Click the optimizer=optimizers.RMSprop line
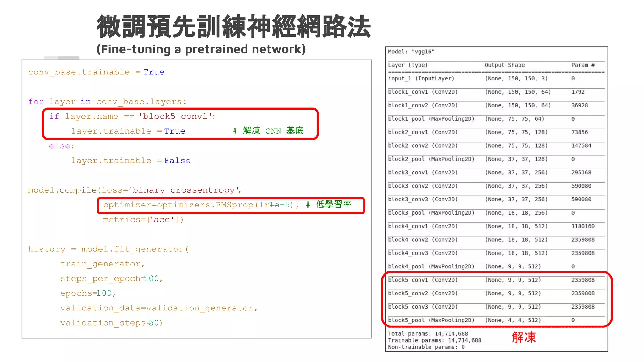The width and height of the screenshot is (644, 362). point(201,205)
